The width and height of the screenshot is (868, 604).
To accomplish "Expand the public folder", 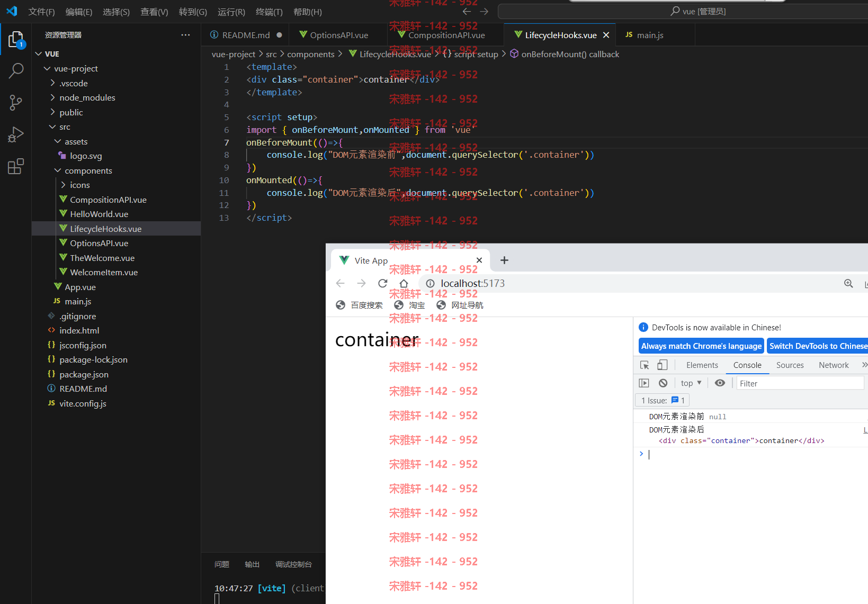I will tap(52, 112).
